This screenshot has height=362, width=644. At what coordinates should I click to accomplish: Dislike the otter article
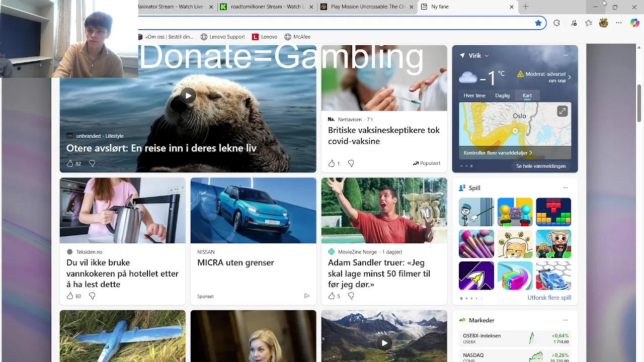tap(92, 163)
